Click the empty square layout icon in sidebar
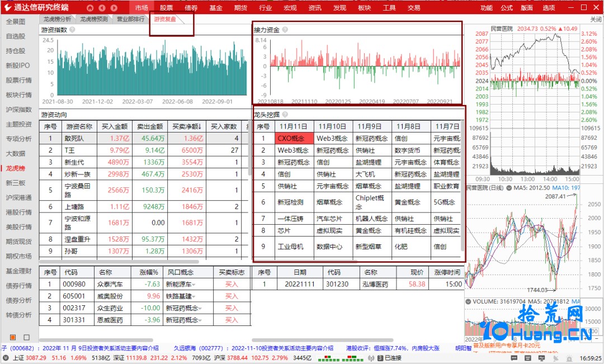The height and width of the screenshot is (364, 604). [x=27, y=337]
